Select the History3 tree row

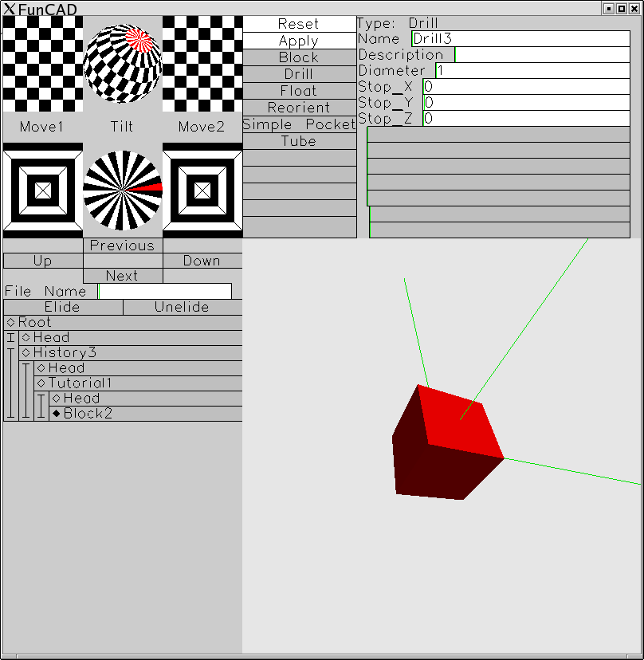[x=131, y=353]
